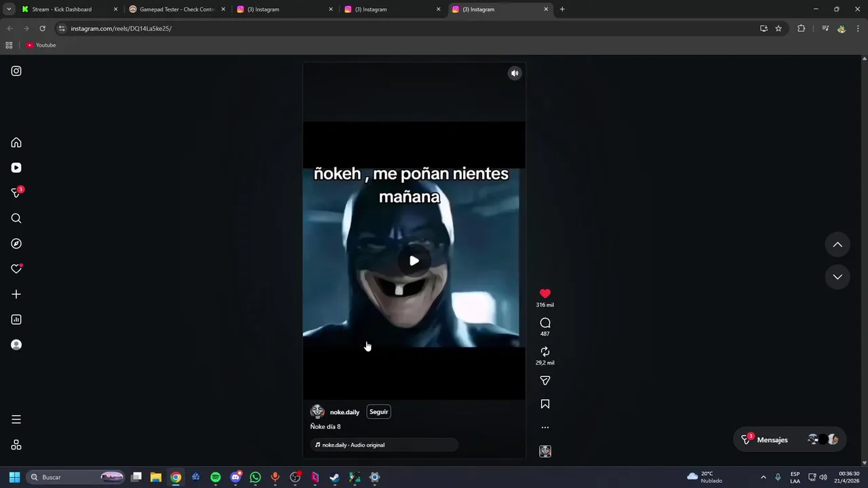
Task: Open Spotify from the taskbar
Action: 216,477
